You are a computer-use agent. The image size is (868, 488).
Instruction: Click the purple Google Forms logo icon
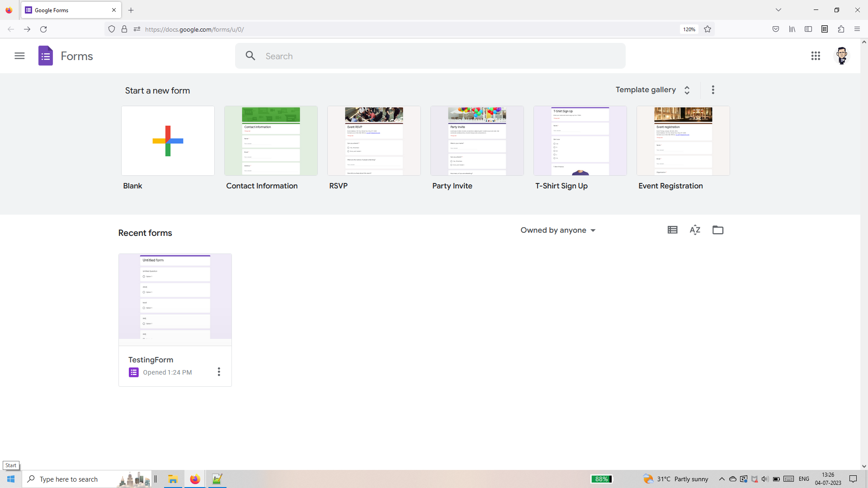(x=46, y=56)
